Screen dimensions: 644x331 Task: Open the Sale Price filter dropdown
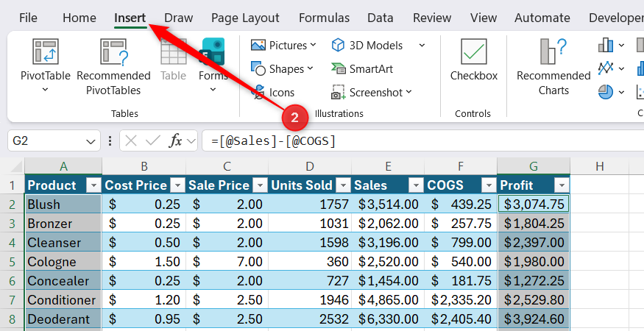(260, 185)
